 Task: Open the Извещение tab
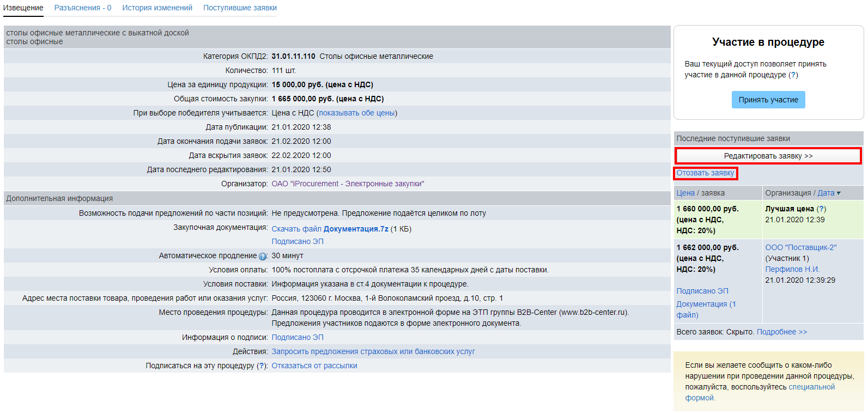tap(23, 8)
